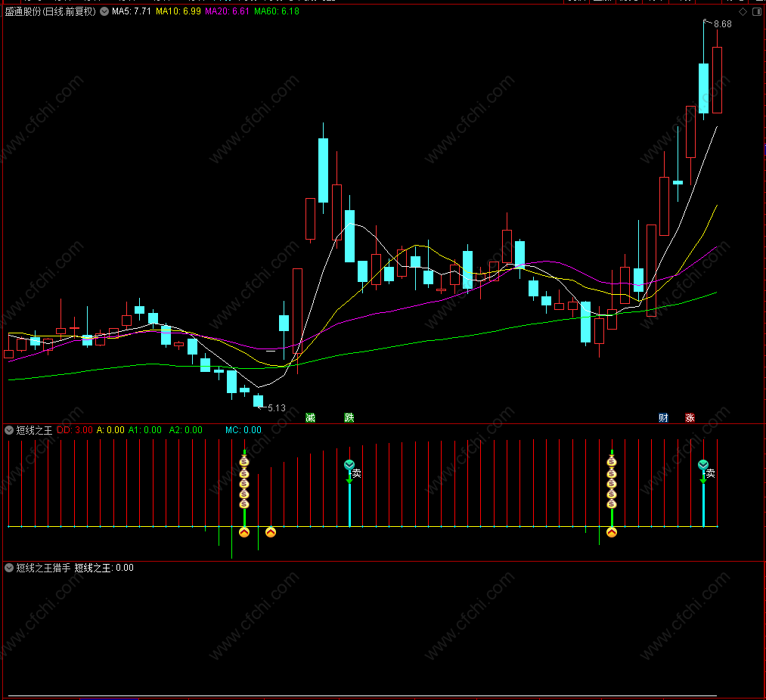This screenshot has height=700, width=766.
Task: Click the 短线之王猎手 indicator name
Action: pos(43,568)
